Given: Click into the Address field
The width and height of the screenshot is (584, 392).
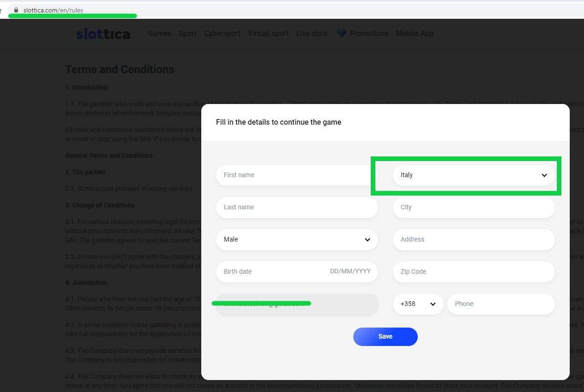Looking at the screenshot, I should tap(473, 240).
